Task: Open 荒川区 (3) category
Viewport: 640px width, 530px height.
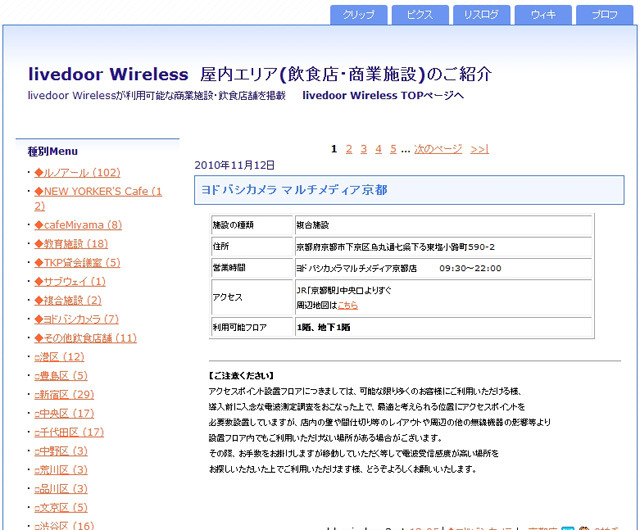Action: click(61, 470)
